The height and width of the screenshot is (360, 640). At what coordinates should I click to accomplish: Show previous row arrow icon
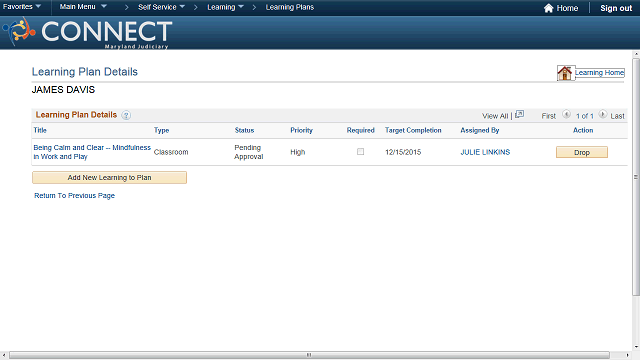pyautogui.click(x=566, y=115)
